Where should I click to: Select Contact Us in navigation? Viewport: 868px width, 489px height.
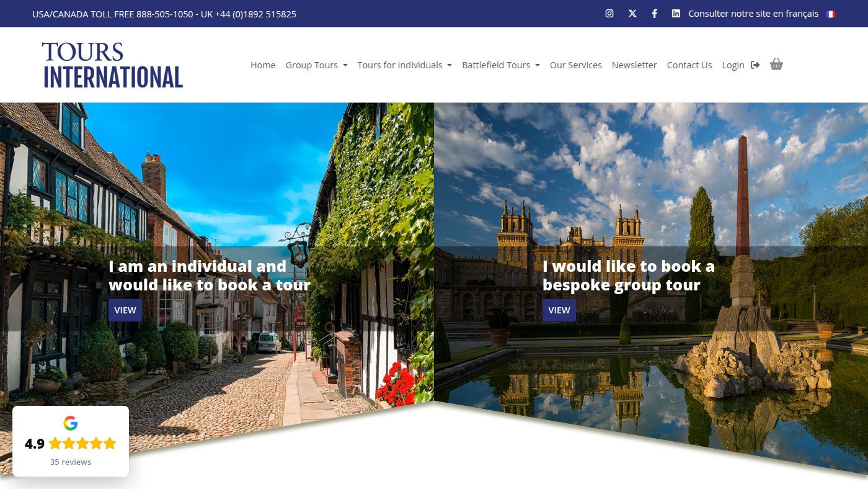coord(689,65)
